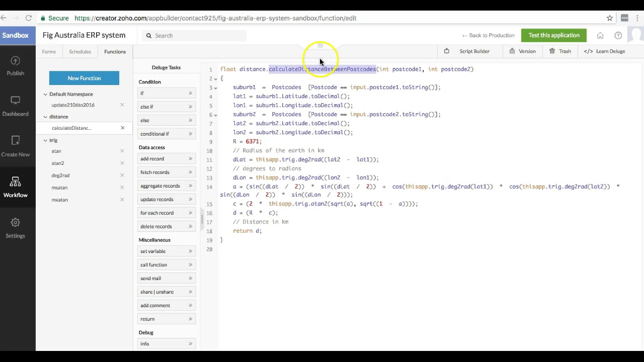644x362 pixels.
Task: Collapse the Default Namespace tree group
Action: pos(45,94)
